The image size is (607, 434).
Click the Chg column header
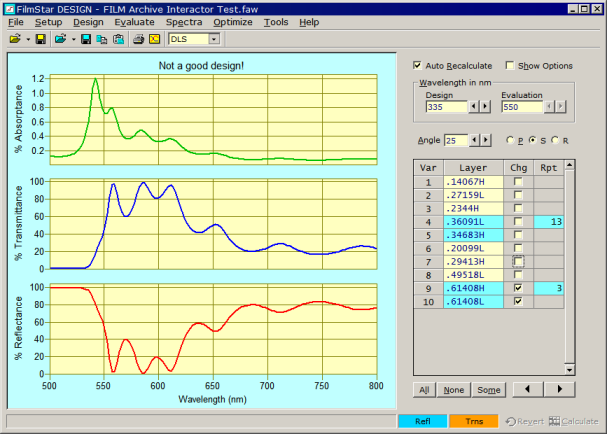[x=518, y=168]
